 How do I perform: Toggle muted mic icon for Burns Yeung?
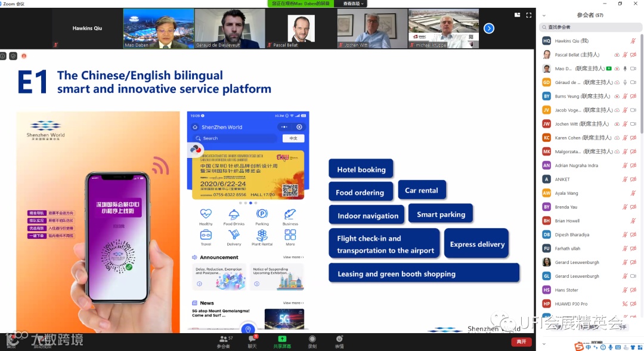pyautogui.click(x=625, y=96)
